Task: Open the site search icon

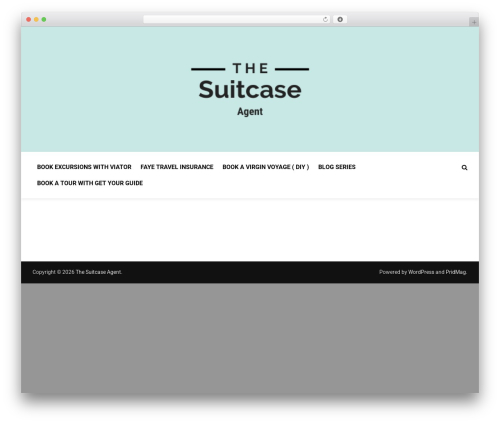Action: point(464,167)
